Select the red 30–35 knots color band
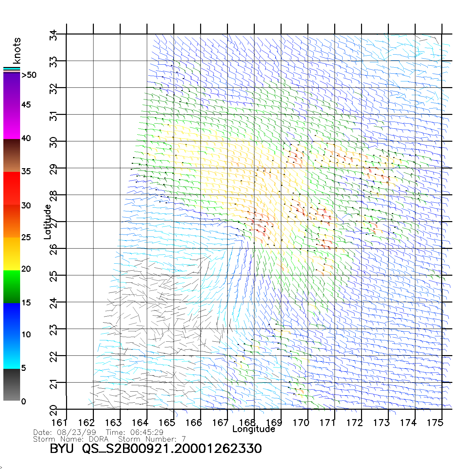 tap(12, 188)
